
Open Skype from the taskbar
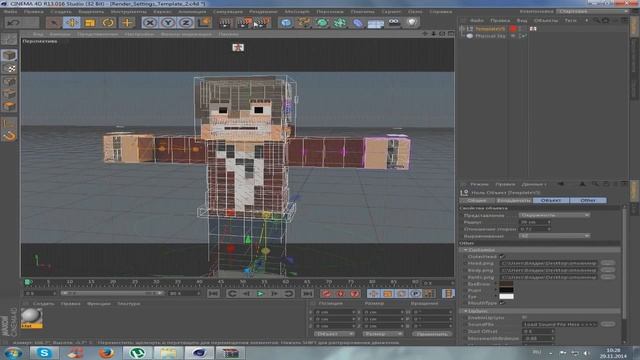click(x=44, y=353)
